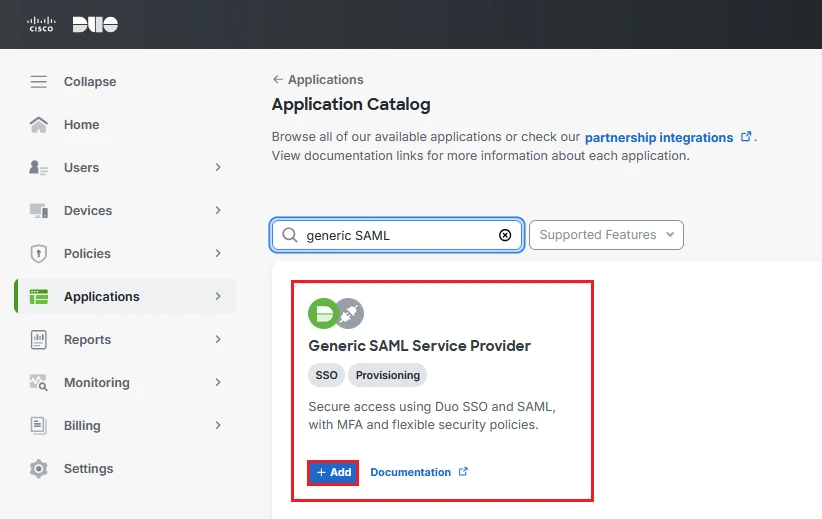Click the Provisioning tag

tap(387, 375)
